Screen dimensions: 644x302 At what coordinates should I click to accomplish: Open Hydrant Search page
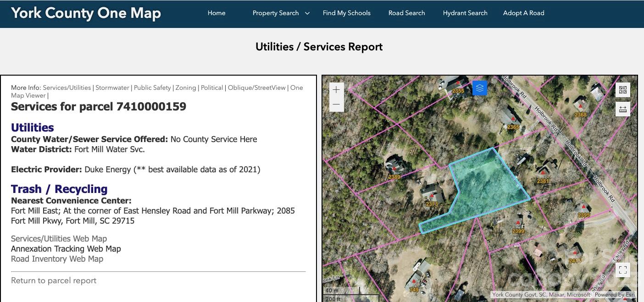pyautogui.click(x=465, y=13)
